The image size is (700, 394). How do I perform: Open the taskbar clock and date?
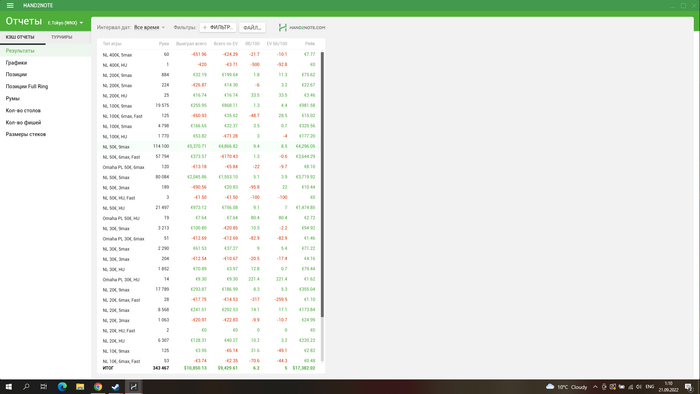pos(668,387)
